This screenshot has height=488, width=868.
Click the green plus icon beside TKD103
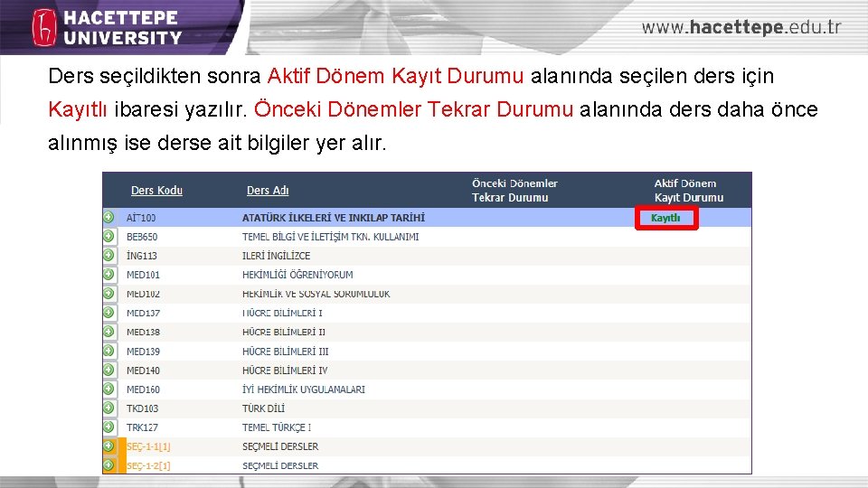[108, 408]
